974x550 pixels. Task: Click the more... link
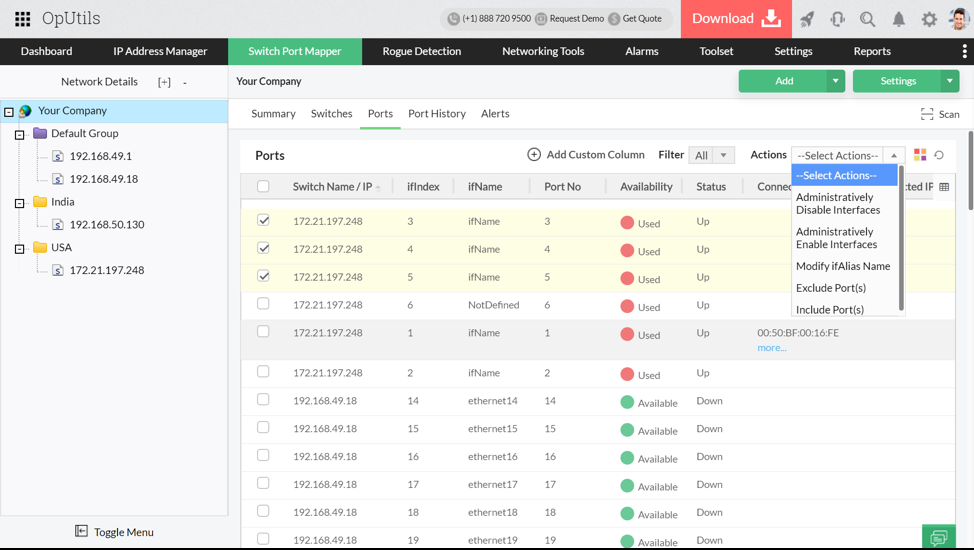(x=771, y=348)
